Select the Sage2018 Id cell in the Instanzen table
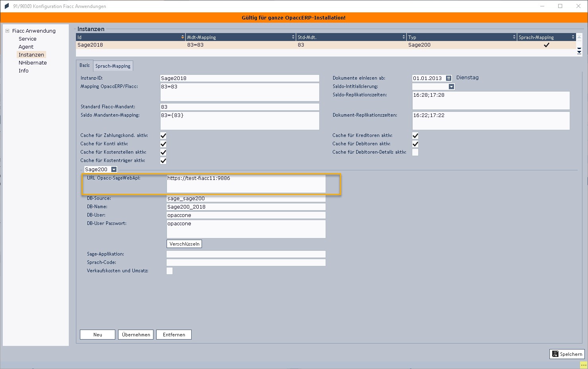This screenshot has width=588, height=369. coord(130,45)
